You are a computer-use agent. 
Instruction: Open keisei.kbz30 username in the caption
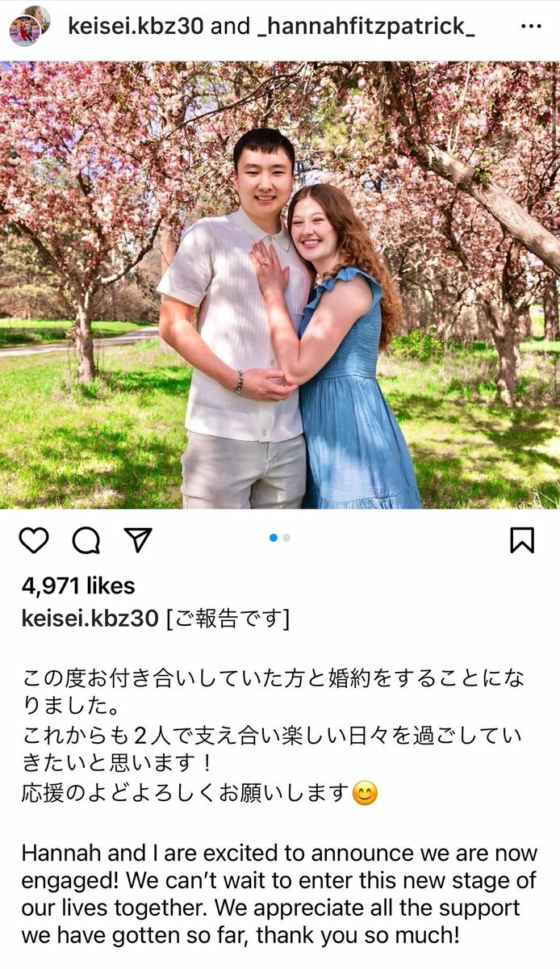tap(90, 619)
